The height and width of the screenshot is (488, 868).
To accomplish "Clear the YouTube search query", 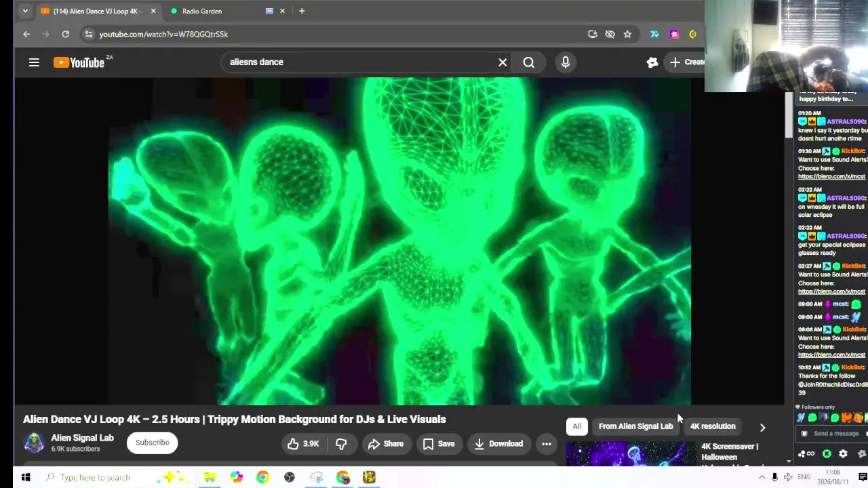I will 502,62.
